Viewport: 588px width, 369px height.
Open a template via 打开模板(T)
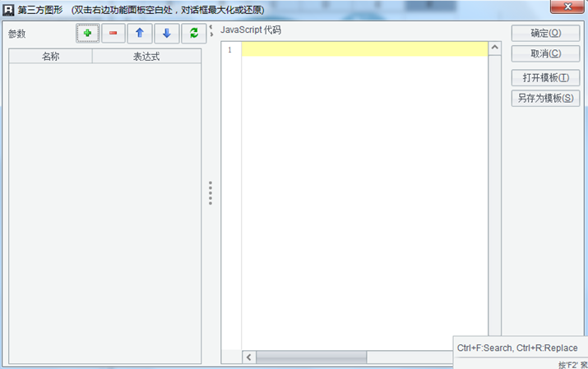545,78
